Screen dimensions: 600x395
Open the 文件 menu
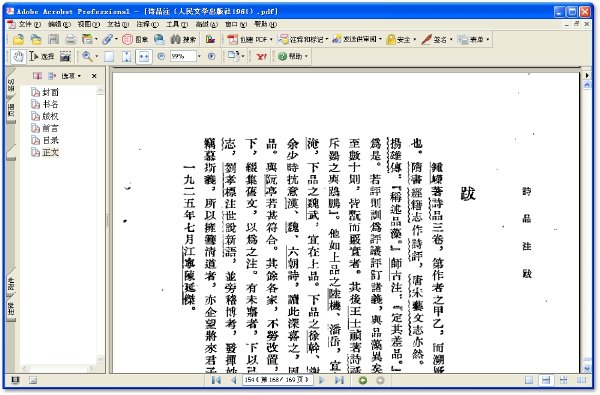29,24
